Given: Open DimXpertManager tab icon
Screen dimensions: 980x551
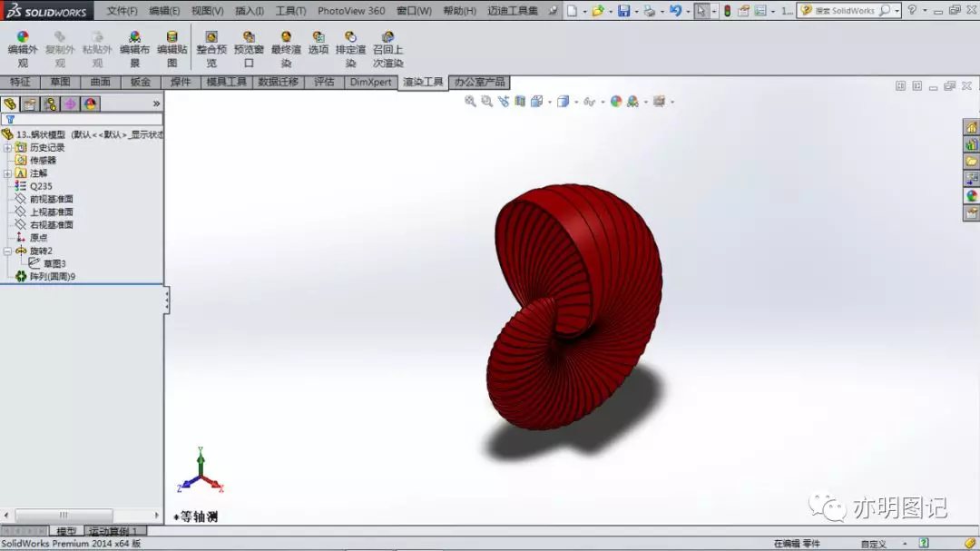Looking at the screenshot, I should (70, 103).
